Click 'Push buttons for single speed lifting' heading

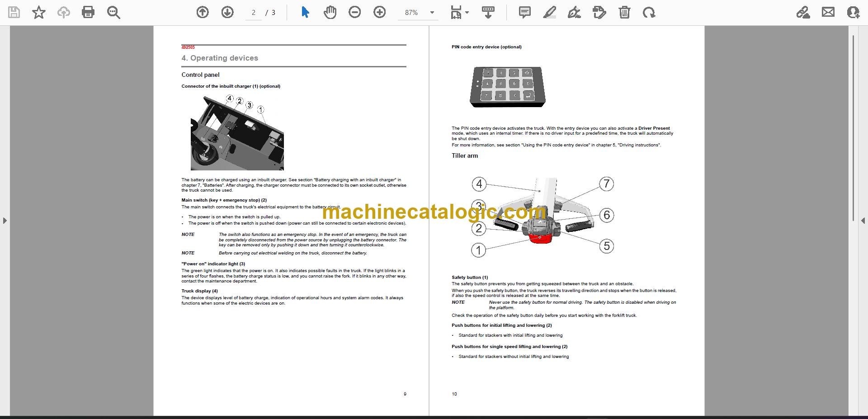tap(509, 347)
